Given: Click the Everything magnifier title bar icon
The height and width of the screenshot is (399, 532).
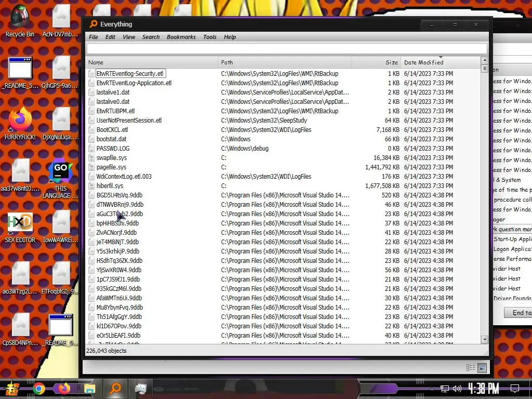Looking at the screenshot, I should coord(93,24).
